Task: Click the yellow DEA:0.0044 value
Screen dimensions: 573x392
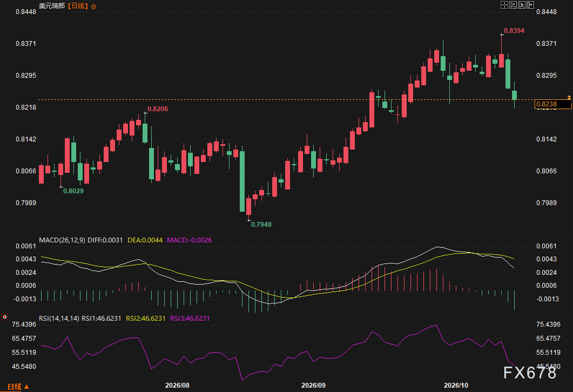Action: tap(145, 240)
